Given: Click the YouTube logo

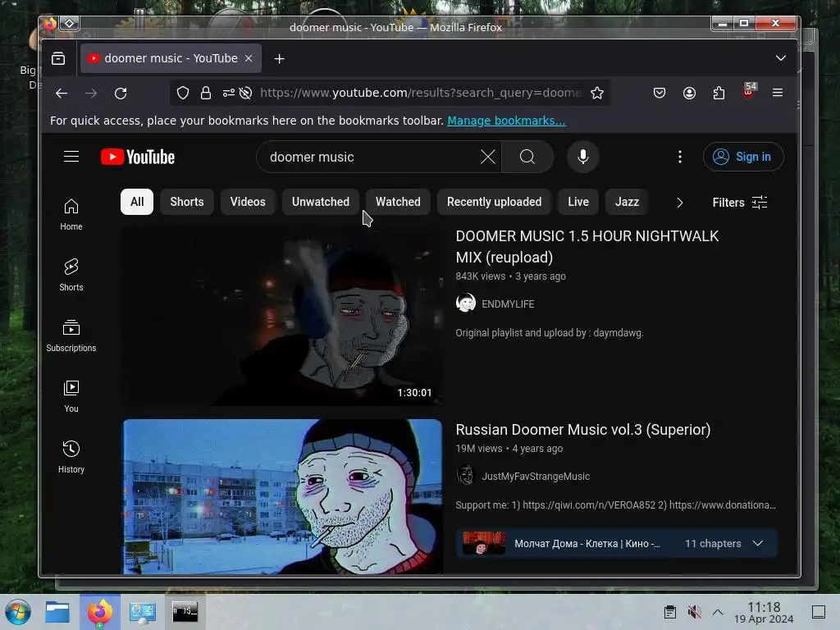Looking at the screenshot, I should click(138, 157).
